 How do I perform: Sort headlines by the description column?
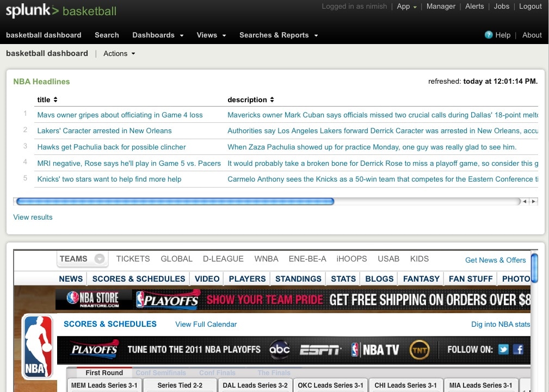(251, 99)
